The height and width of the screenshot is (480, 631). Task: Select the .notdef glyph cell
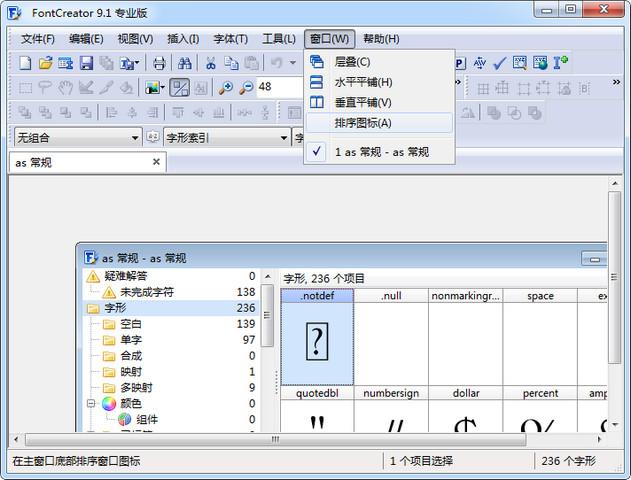pyautogui.click(x=317, y=342)
